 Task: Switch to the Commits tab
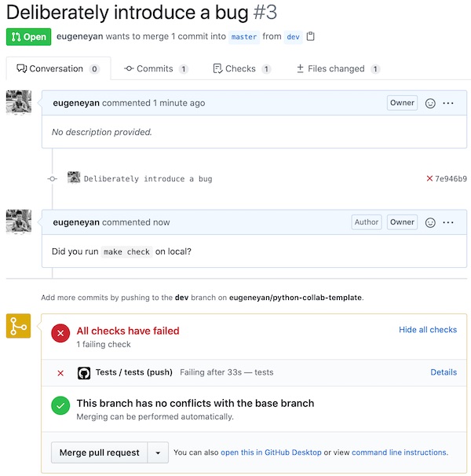[155, 69]
